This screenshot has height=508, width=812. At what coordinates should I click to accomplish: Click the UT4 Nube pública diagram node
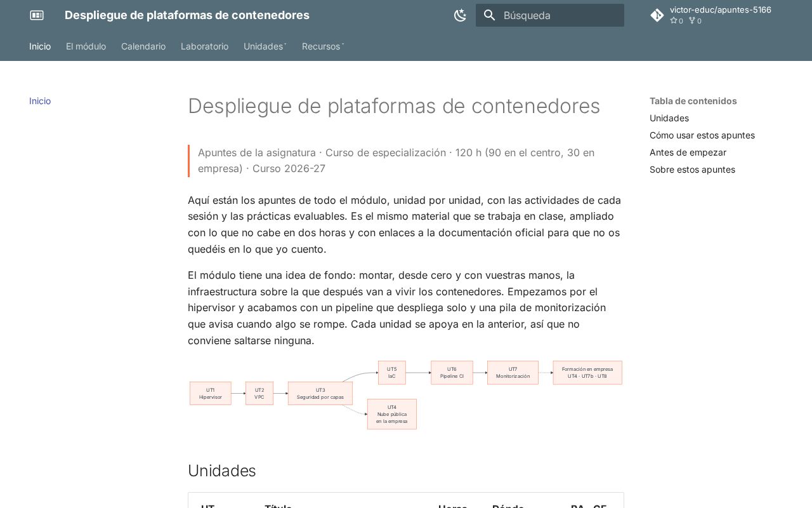[x=392, y=414]
